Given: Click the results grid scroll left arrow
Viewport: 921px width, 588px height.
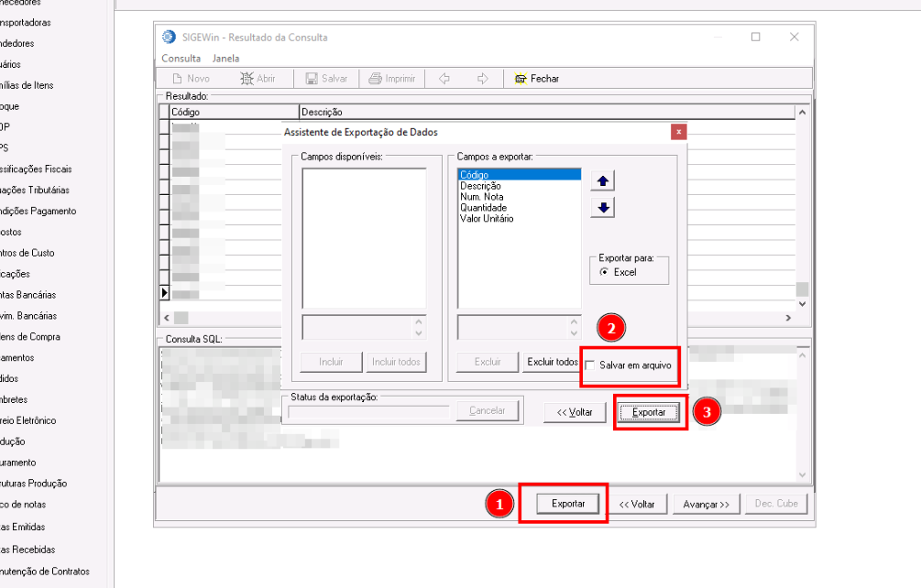Looking at the screenshot, I should [x=167, y=318].
